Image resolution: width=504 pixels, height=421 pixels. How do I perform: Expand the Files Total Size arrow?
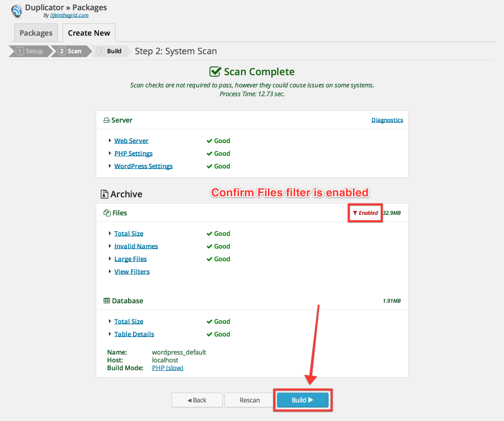tap(110, 233)
